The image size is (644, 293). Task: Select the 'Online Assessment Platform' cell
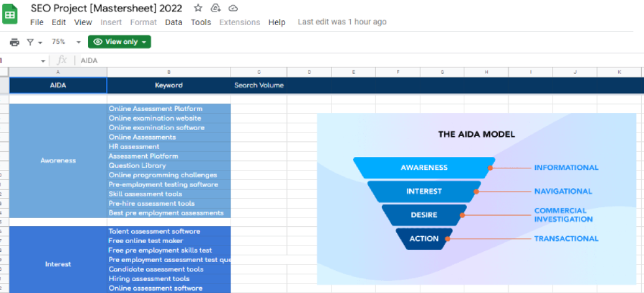click(x=169, y=108)
